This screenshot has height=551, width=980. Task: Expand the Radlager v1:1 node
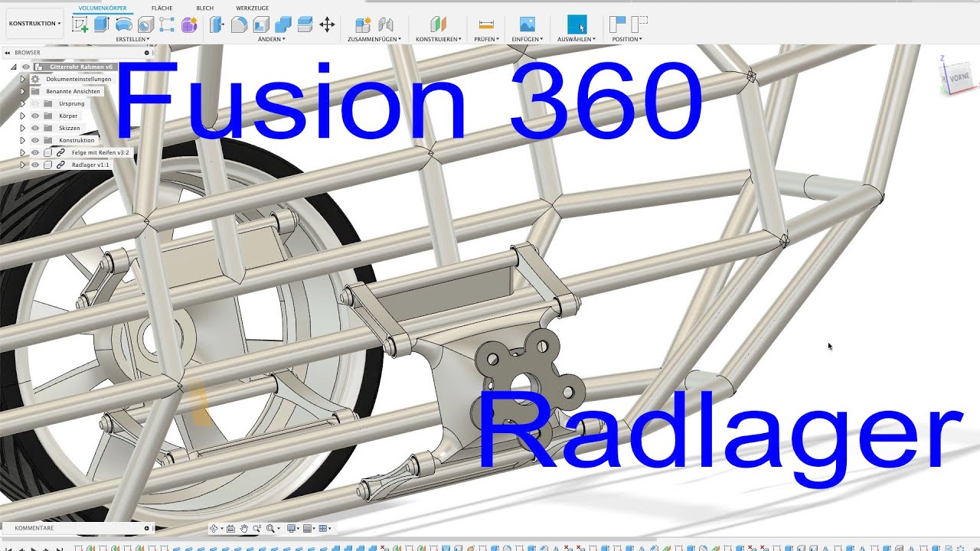[23, 165]
